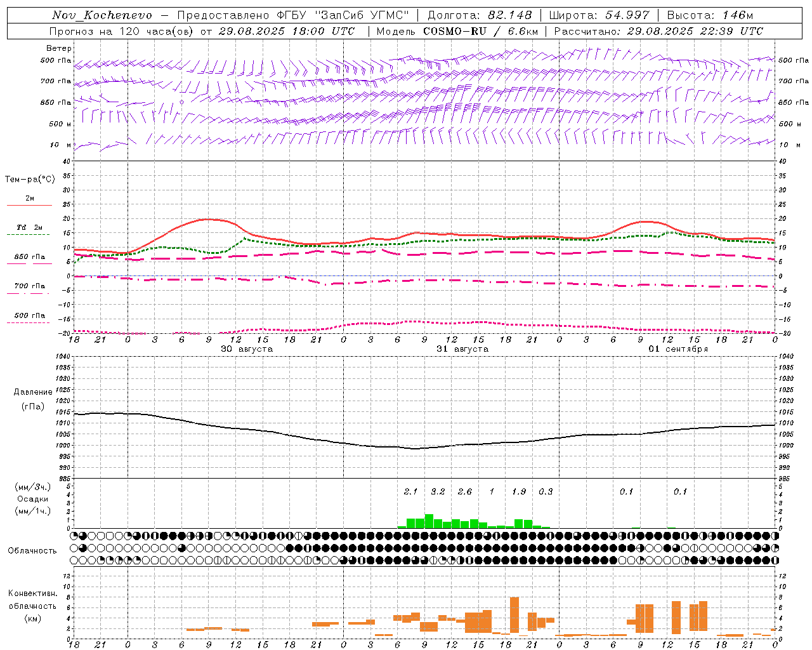Click the Рассчитано: 29.08.2025 22:39 UTC timestamp
Screen dimensions: 812x650
(658, 31)
